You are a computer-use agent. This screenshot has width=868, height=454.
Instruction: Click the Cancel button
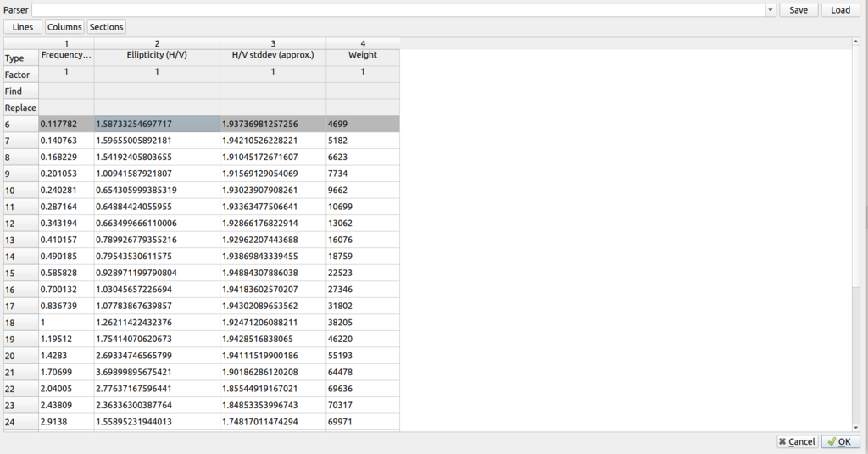pyautogui.click(x=796, y=441)
